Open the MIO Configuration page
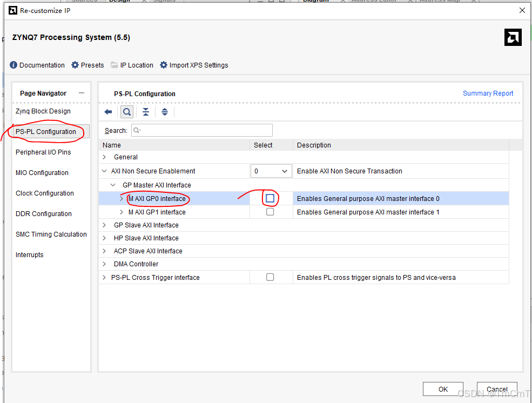Viewport: 532px width, 403px height. [x=42, y=173]
